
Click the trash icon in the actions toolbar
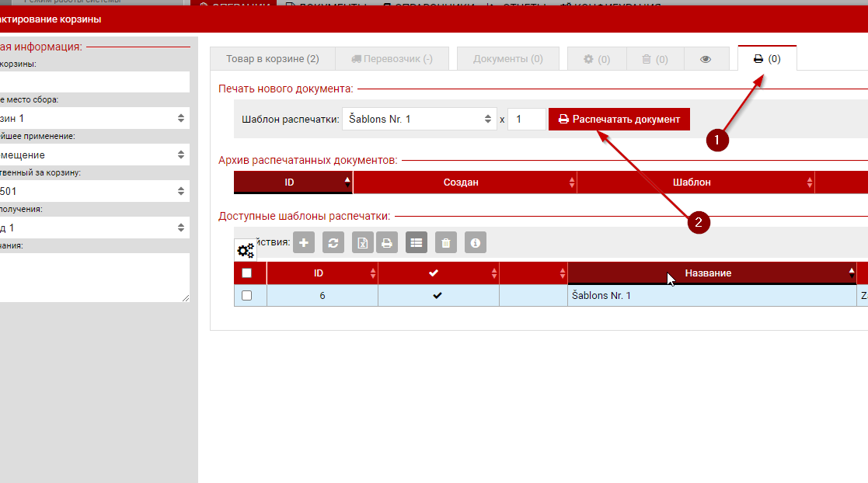[445, 243]
